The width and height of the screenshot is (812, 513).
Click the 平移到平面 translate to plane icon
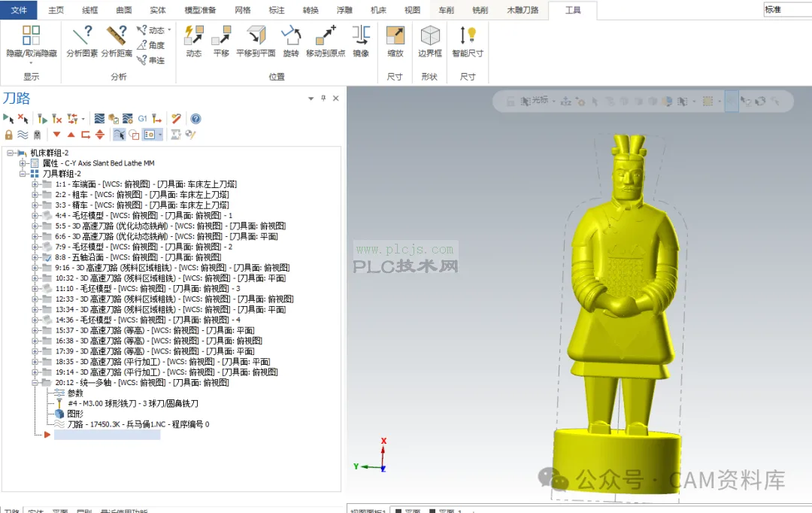[x=256, y=41]
